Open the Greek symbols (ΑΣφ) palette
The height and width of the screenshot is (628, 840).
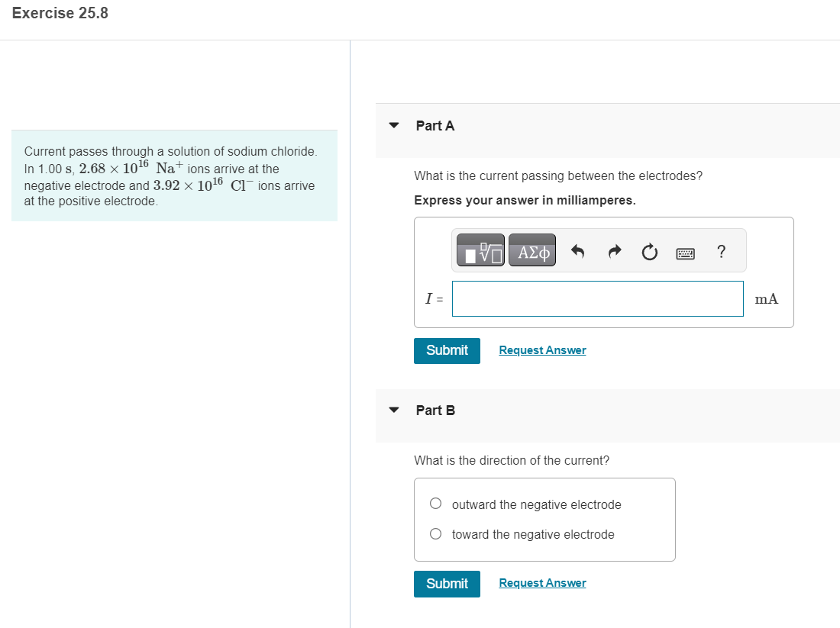coord(531,250)
